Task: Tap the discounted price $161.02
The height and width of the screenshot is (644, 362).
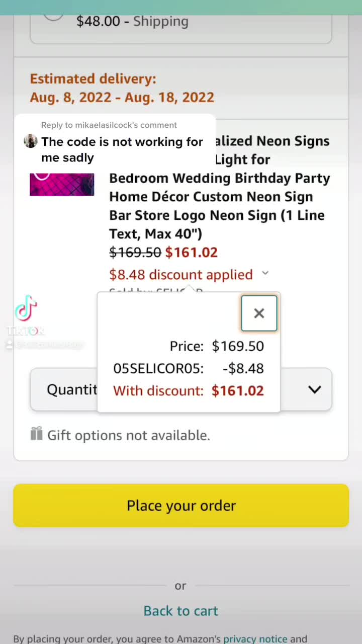Action: (192, 252)
